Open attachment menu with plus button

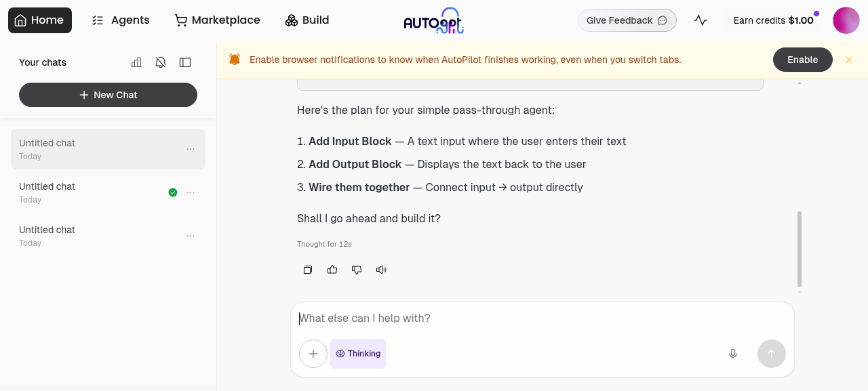(x=313, y=354)
